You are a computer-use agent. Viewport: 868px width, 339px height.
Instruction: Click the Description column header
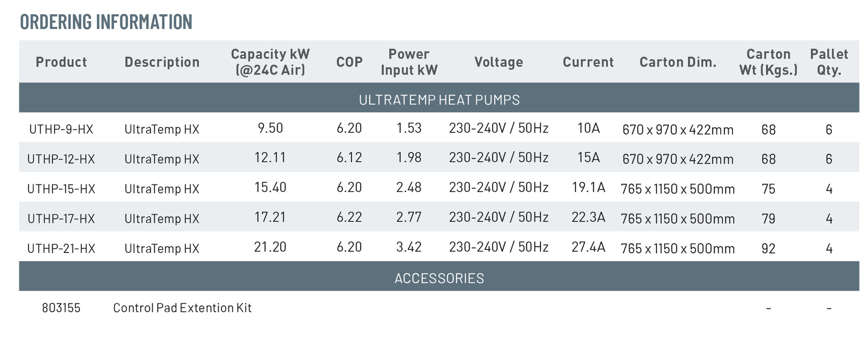tap(162, 62)
